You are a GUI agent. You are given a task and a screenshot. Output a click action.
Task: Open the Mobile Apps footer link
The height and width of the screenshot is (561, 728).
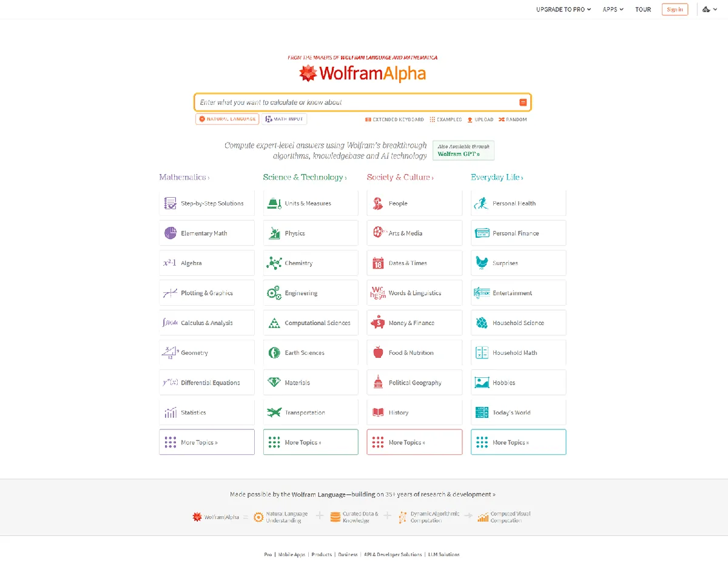(x=292, y=554)
